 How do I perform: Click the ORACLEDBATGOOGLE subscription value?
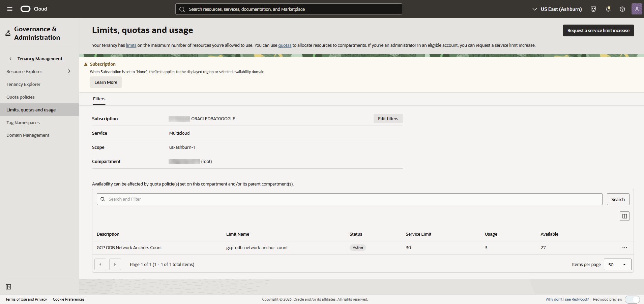(x=202, y=119)
